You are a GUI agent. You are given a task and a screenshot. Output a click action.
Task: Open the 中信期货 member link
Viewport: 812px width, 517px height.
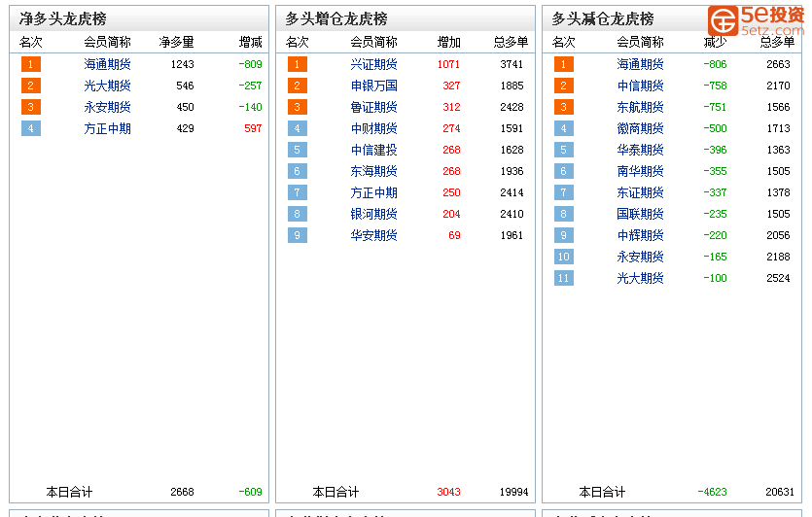tap(640, 86)
